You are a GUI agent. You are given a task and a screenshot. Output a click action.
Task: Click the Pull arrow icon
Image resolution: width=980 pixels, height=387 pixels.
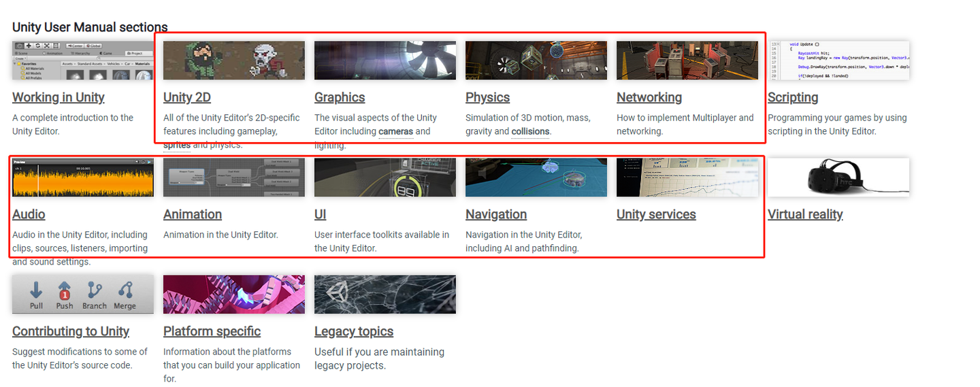(x=36, y=290)
